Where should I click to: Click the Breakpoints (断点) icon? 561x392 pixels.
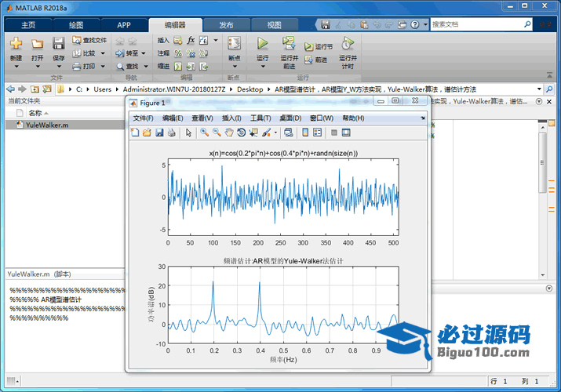click(x=235, y=43)
